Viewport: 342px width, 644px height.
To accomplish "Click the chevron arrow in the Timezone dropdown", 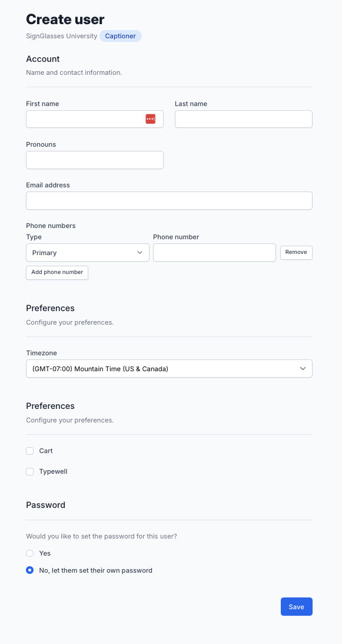I will point(303,369).
